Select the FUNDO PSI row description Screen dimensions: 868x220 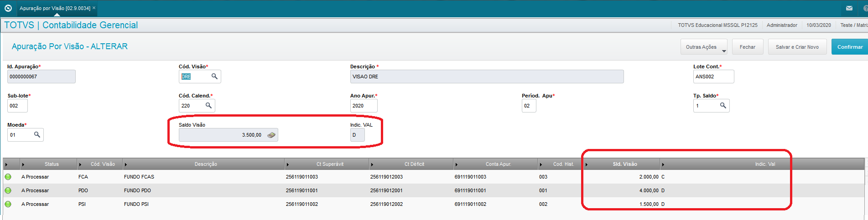point(136,204)
